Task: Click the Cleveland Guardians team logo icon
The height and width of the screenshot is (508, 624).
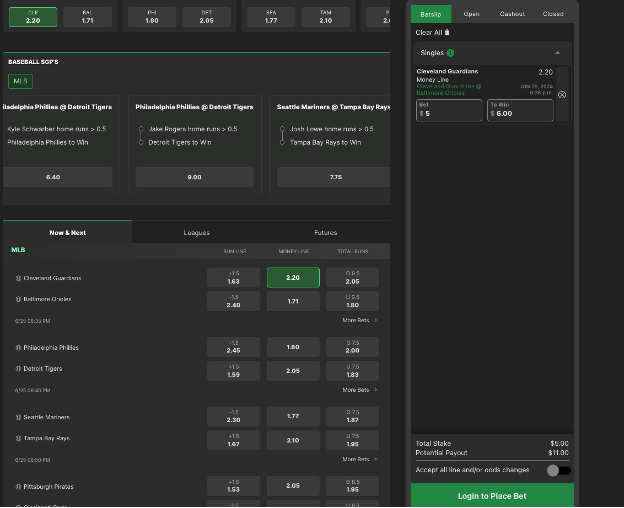Action: pyautogui.click(x=18, y=278)
